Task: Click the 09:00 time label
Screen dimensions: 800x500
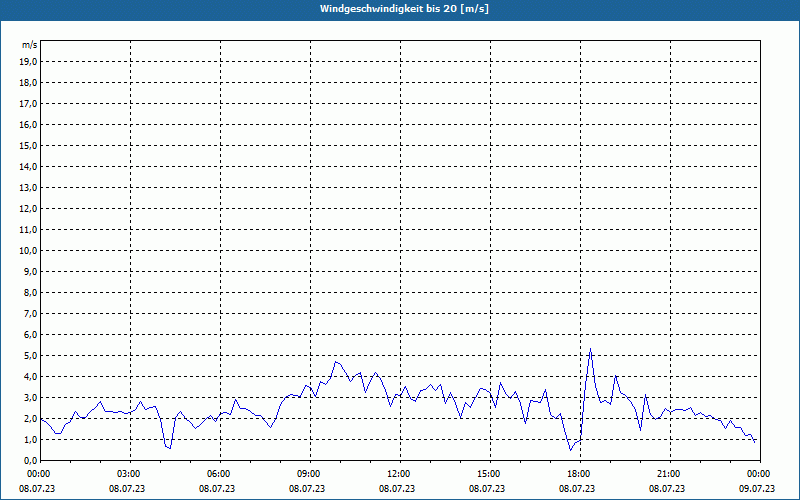Action: (307, 474)
